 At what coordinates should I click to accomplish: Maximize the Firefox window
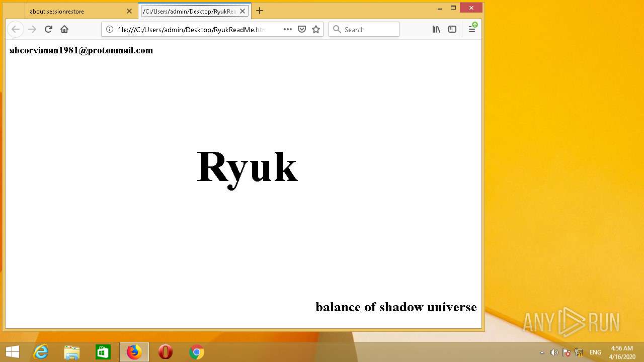point(453,8)
